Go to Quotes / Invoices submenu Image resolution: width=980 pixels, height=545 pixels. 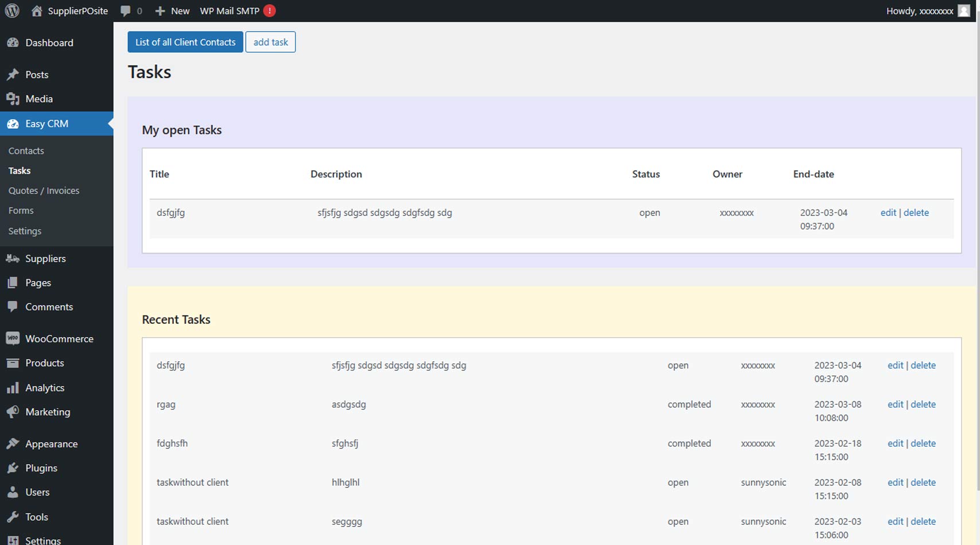coord(44,191)
